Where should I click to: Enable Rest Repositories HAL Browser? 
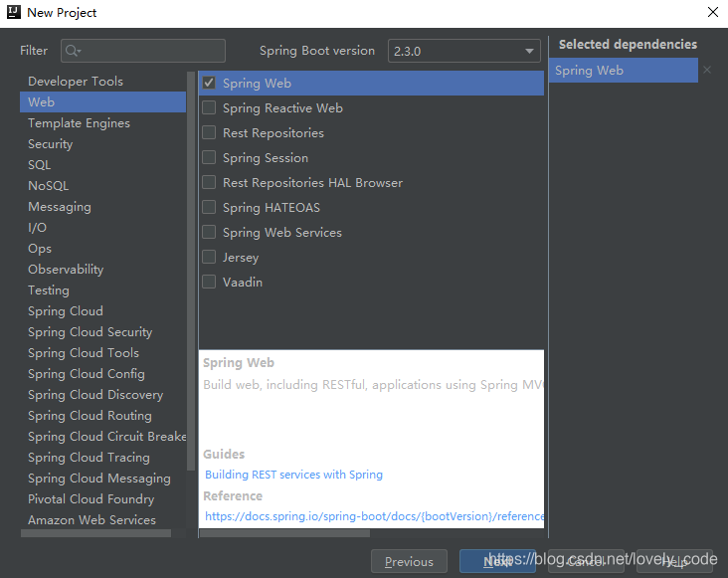[x=209, y=182]
